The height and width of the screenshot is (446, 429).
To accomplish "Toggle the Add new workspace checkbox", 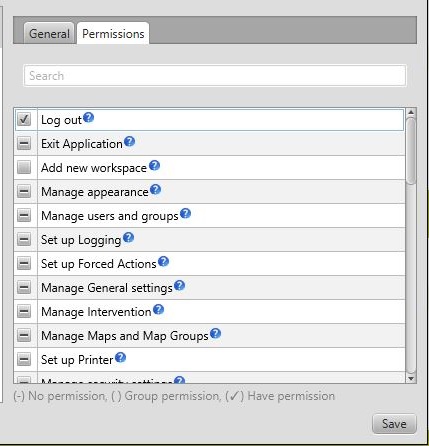I will pos(24,167).
